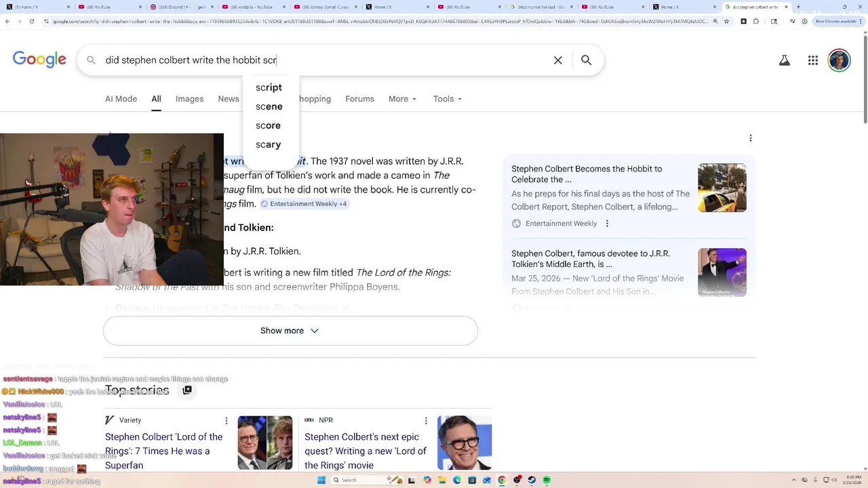Image resolution: width=868 pixels, height=488 pixels.
Task: Click the Windows taskbar Search box
Action: (366, 480)
